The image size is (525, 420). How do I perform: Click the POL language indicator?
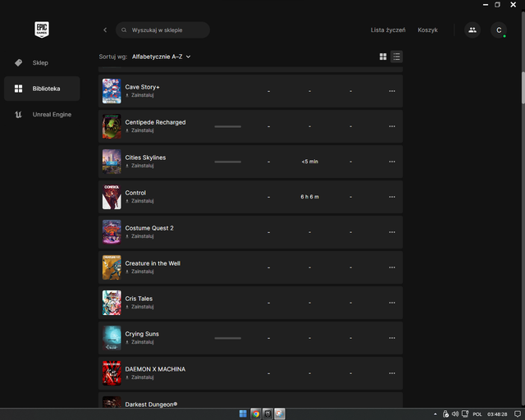click(x=477, y=414)
